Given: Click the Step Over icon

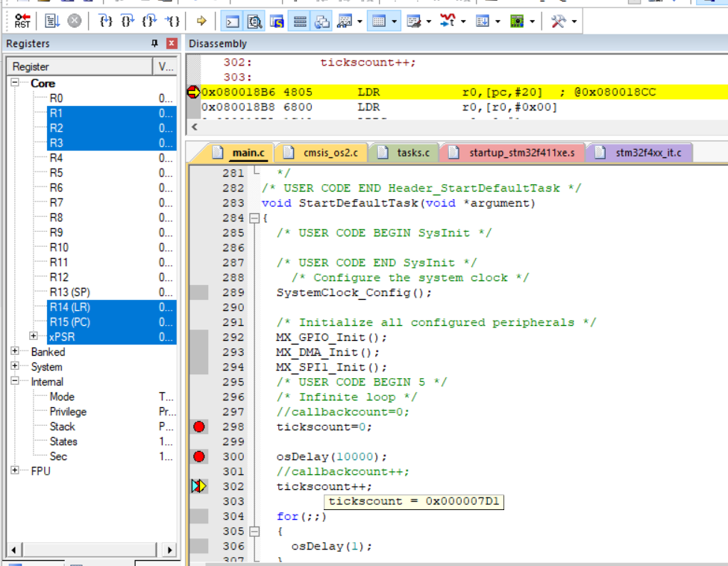Looking at the screenshot, I should click(128, 21).
